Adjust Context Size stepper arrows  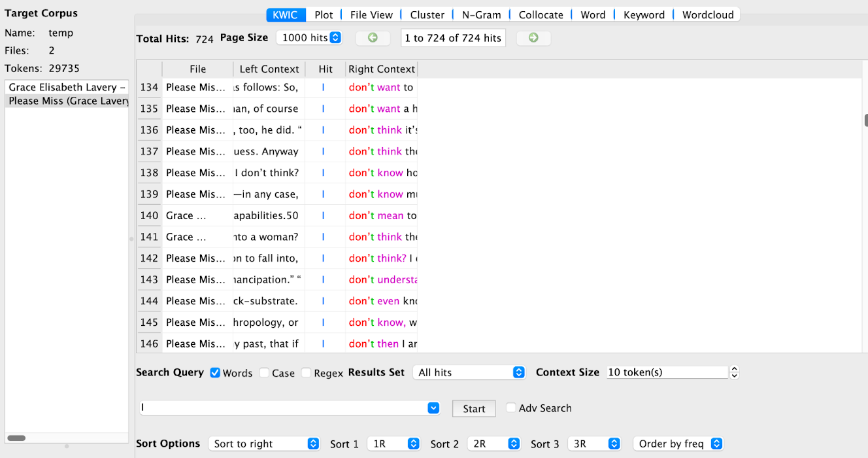coord(734,372)
